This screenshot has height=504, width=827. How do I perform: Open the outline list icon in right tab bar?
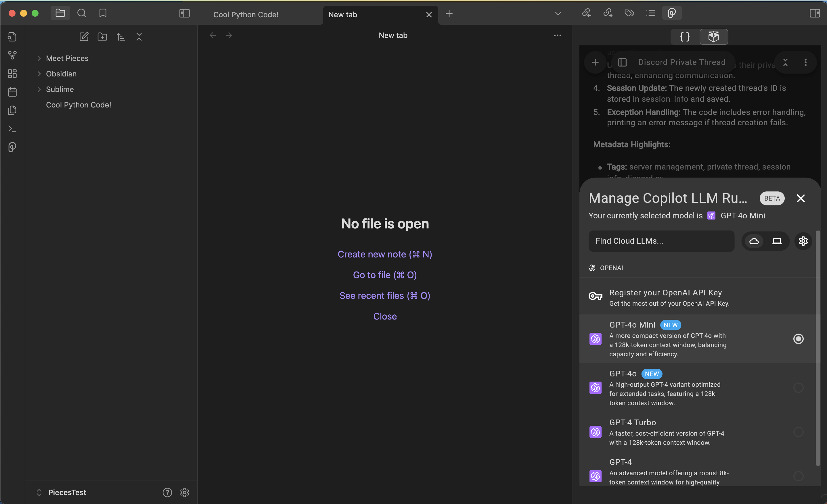tap(651, 13)
